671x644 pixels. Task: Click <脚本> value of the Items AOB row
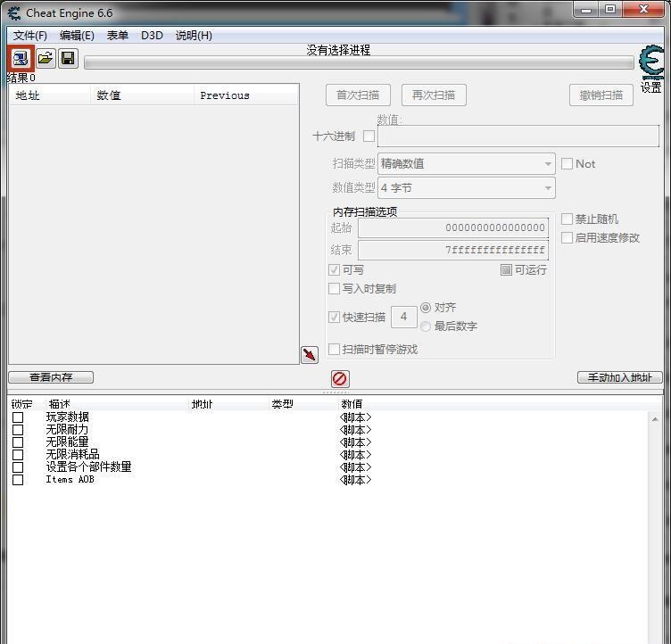(x=355, y=480)
